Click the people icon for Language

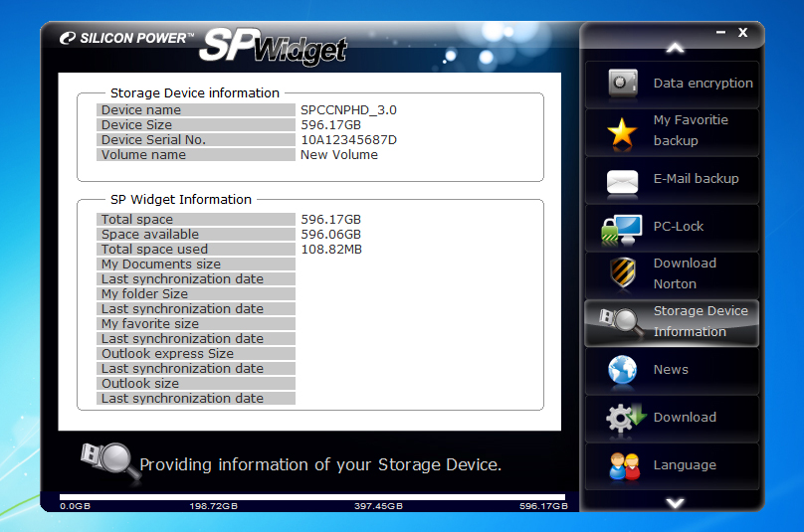pos(623,465)
